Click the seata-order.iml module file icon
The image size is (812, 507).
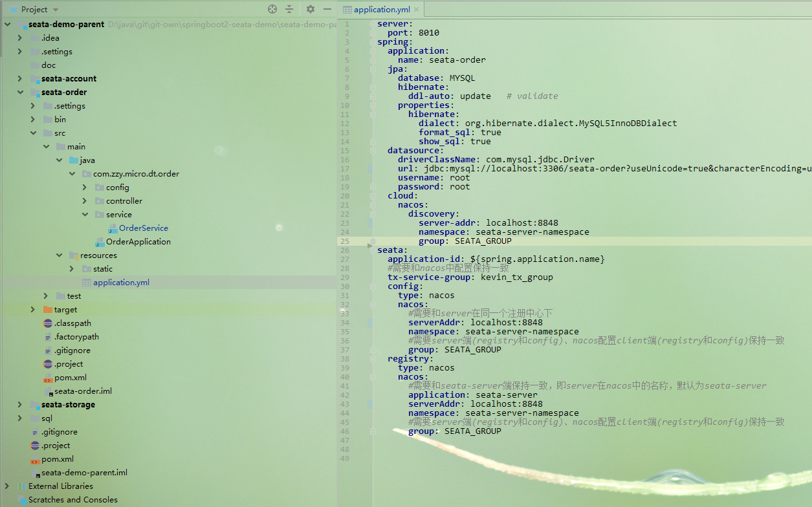(48, 391)
